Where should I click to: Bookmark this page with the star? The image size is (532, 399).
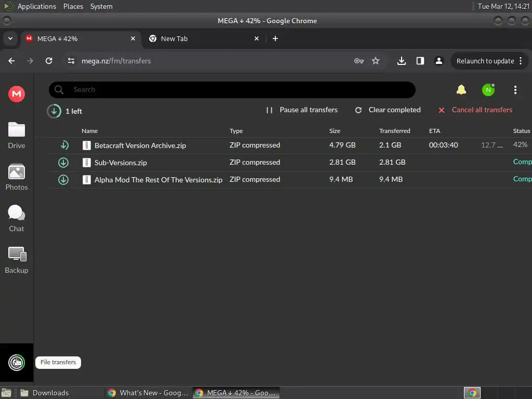pyautogui.click(x=375, y=61)
